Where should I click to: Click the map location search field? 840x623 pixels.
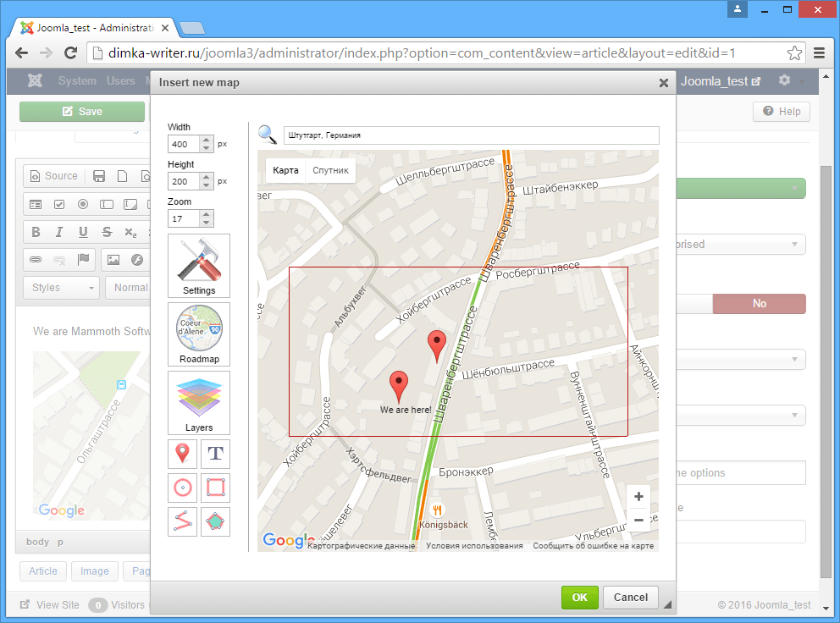(x=471, y=135)
